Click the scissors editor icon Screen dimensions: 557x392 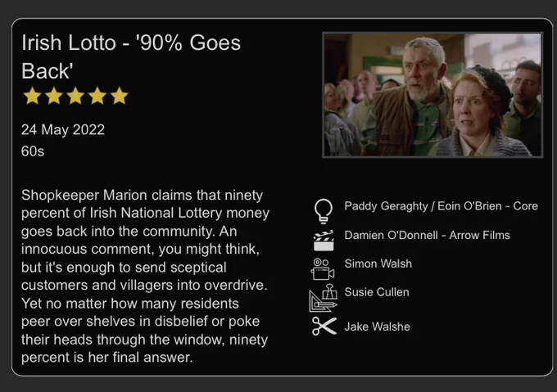(x=324, y=326)
